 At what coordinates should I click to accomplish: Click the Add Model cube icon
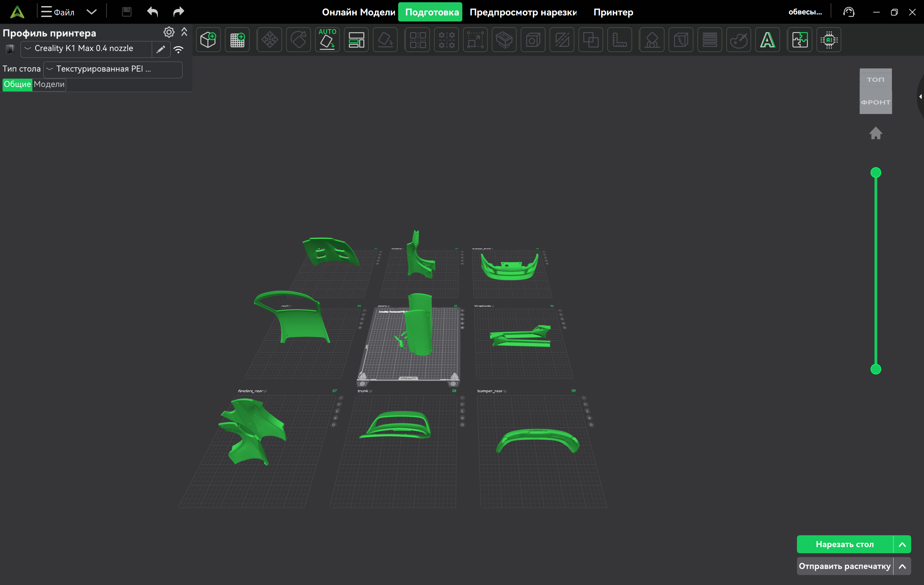(x=208, y=39)
